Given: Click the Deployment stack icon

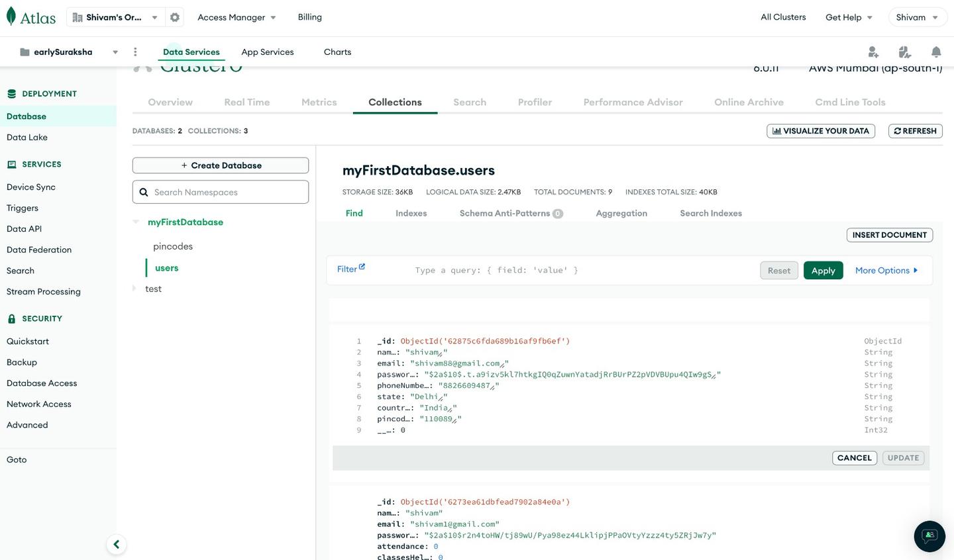Looking at the screenshot, I should point(11,94).
